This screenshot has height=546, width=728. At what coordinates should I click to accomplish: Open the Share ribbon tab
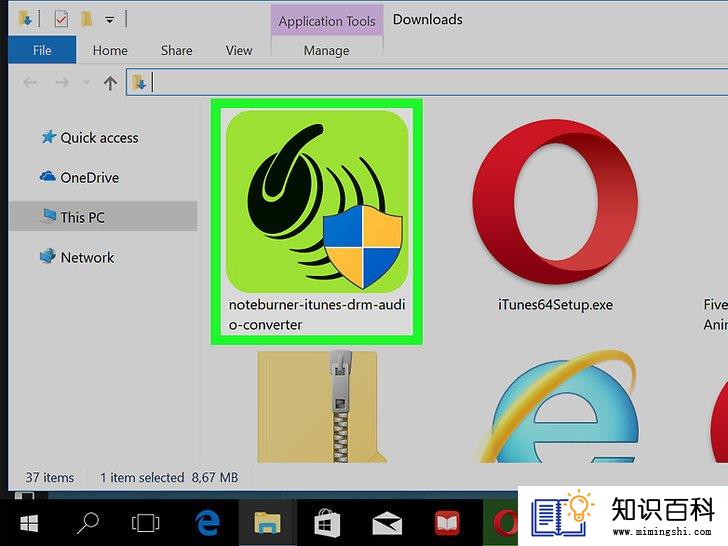176,50
